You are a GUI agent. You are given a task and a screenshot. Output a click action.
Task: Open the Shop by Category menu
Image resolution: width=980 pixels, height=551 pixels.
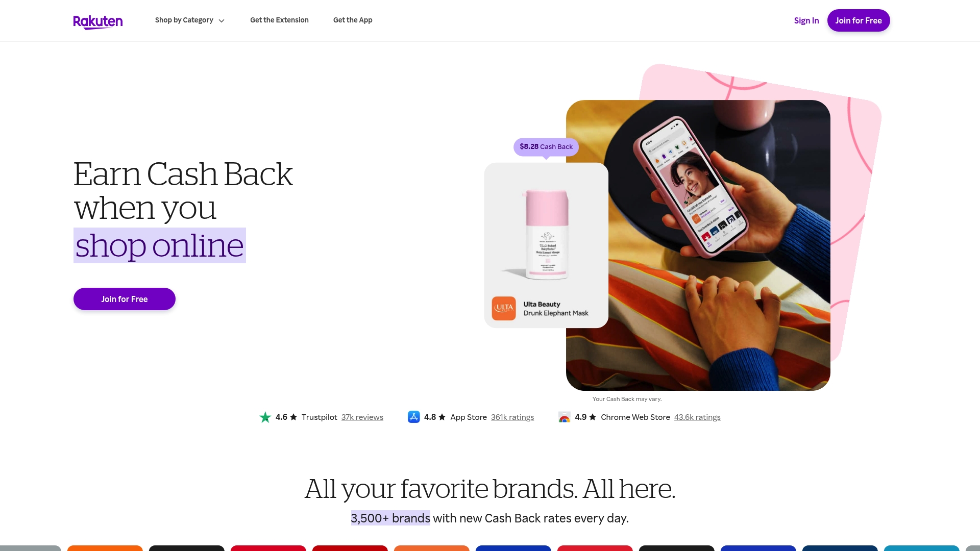point(190,20)
